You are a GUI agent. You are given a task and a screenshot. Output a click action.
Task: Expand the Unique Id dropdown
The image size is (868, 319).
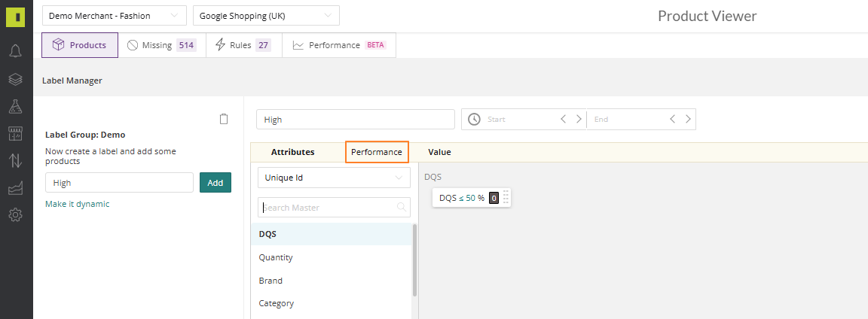[334, 178]
